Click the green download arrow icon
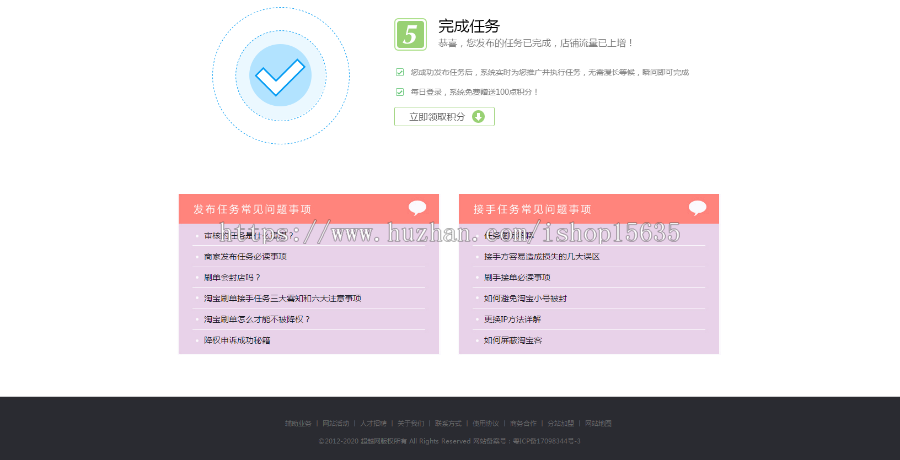 click(x=478, y=117)
